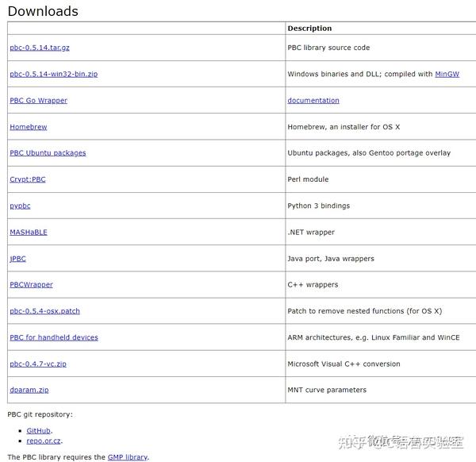Follow the GMP library link
This screenshot has height=462, width=476.
tap(128, 457)
